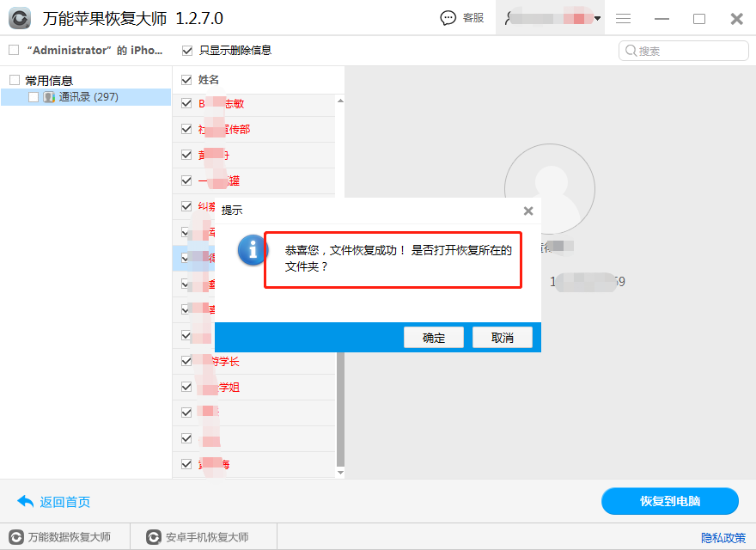Uncheck the contact ending in 学长
The width and height of the screenshot is (756, 550).
[x=186, y=361]
